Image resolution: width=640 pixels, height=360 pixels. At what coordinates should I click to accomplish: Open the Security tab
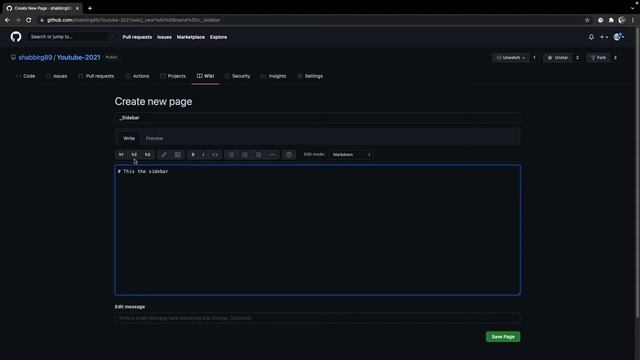click(237, 76)
